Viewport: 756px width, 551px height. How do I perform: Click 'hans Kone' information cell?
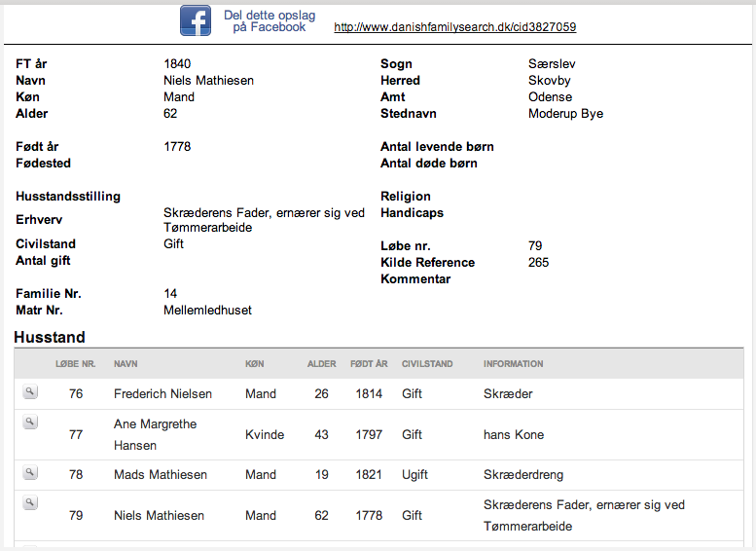click(514, 434)
